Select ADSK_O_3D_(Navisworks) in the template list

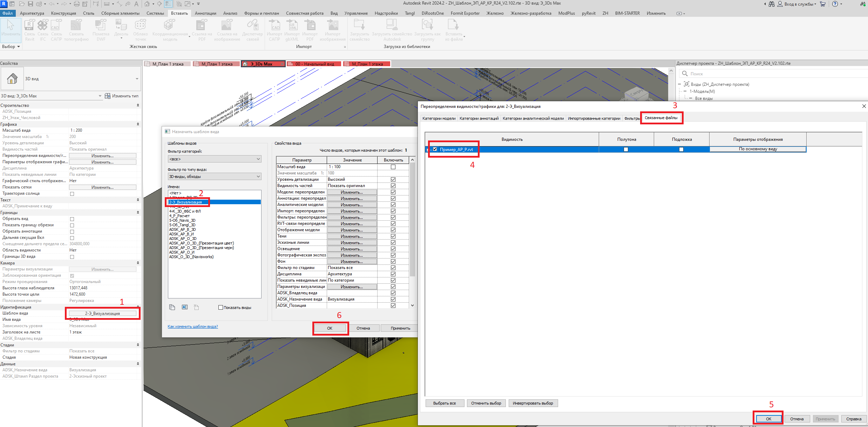[191, 257]
